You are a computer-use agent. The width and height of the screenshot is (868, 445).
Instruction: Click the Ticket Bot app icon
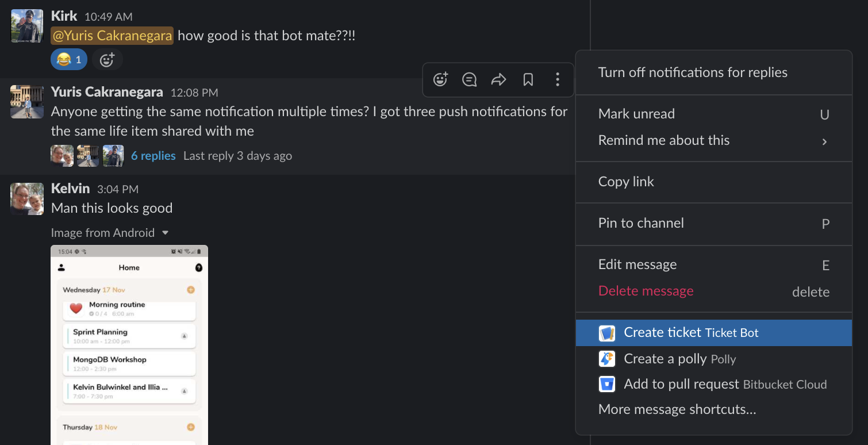pos(607,333)
